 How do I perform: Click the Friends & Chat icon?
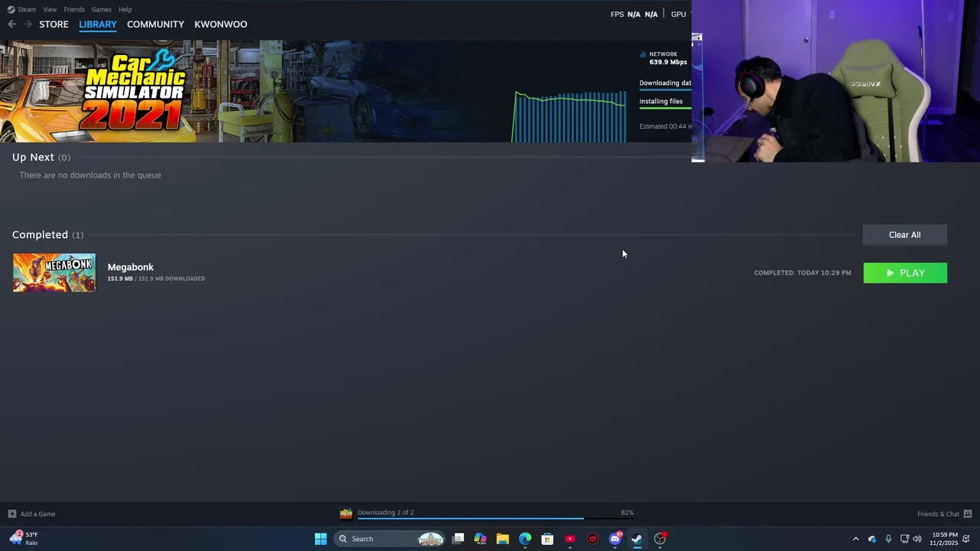[x=968, y=514]
